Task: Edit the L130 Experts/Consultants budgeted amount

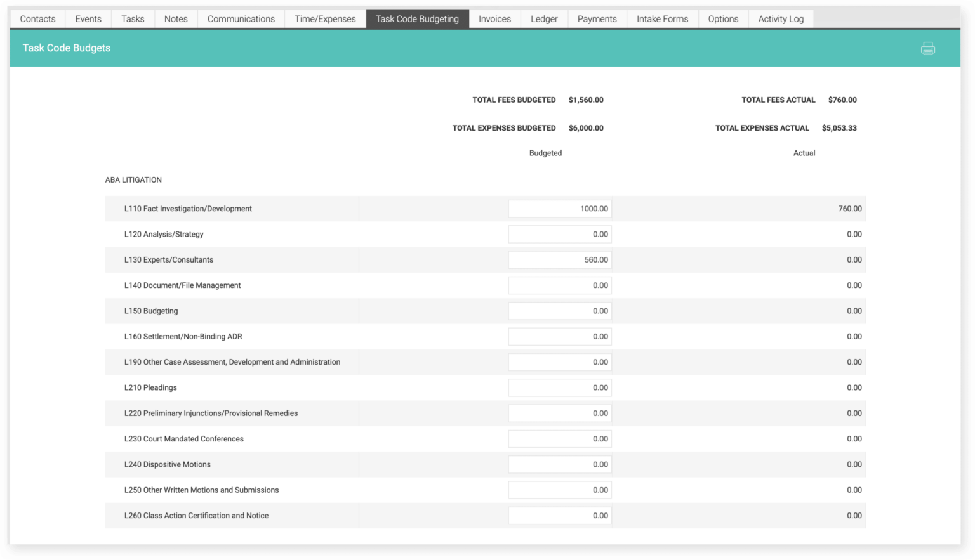Action: 559,259
